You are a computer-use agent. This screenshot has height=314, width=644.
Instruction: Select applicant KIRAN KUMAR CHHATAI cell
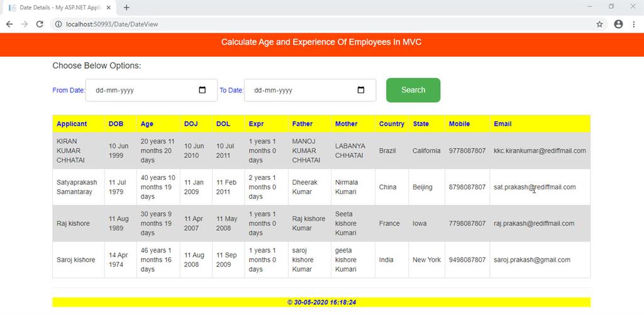(x=79, y=150)
